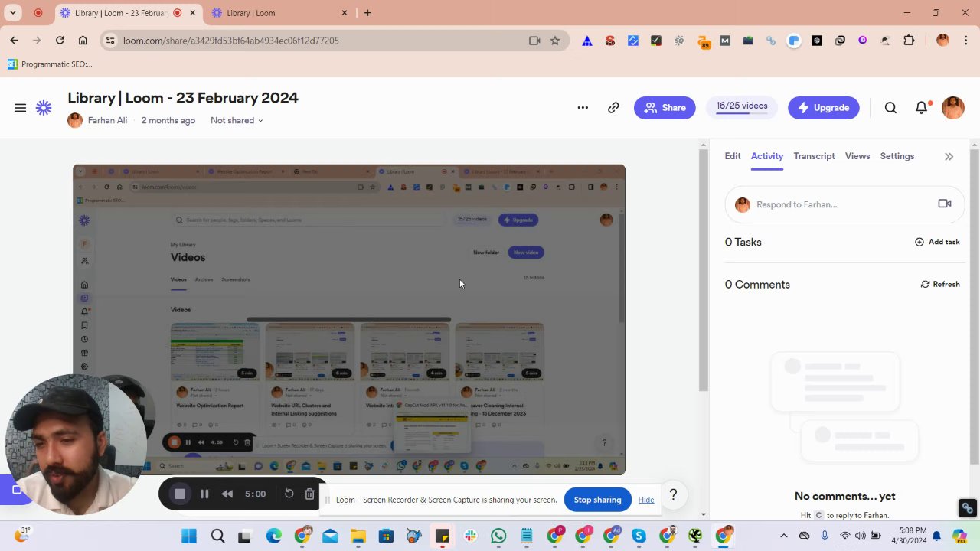The height and width of the screenshot is (551, 980).
Task: Open the profile avatar in the header
Action: pos(953,108)
